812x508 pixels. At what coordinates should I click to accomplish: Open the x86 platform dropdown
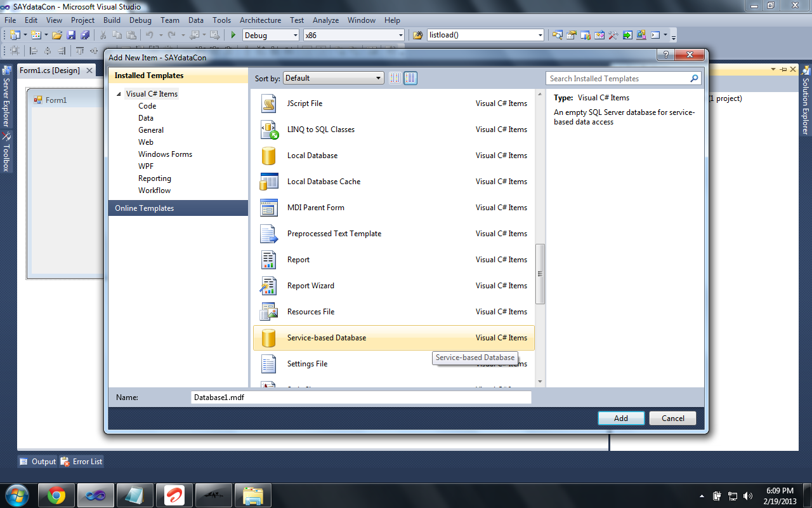point(354,36)
